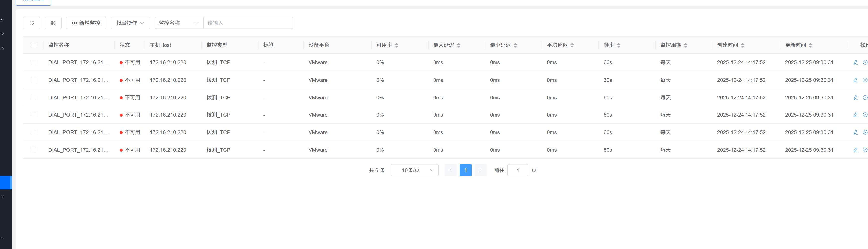Screen dimensions: 868x249
Task: Click the 主机Host column header
Action: tap(160, 45)
